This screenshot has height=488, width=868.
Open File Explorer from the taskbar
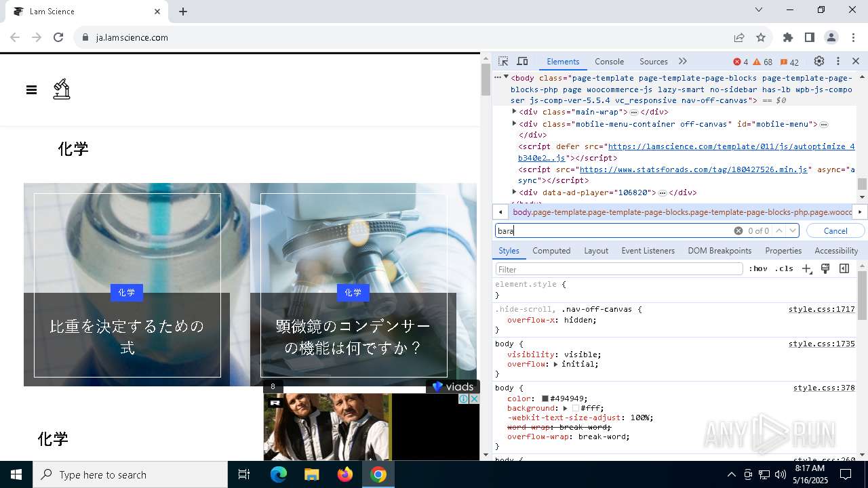(312, 474)
